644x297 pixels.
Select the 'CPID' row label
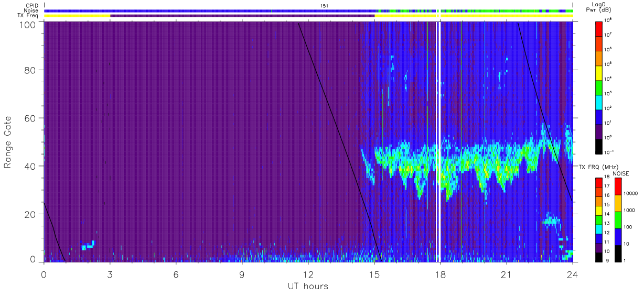pyautogui.click(x=31, y=6)
